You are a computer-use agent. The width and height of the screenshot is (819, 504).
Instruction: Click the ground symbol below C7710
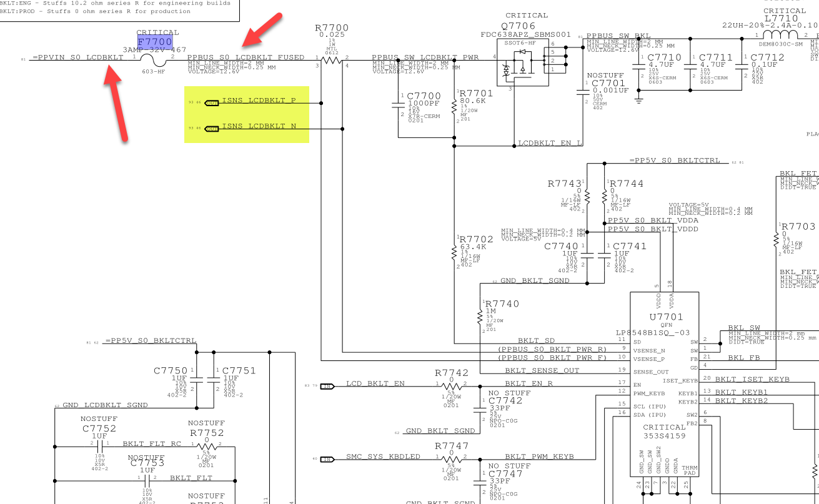[x=638, y=99]
